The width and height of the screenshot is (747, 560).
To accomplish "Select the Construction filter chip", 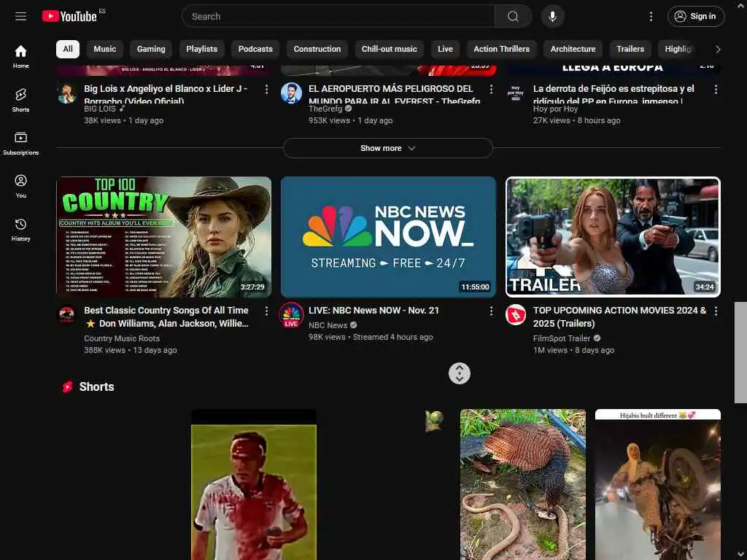I will click(317, 49).
